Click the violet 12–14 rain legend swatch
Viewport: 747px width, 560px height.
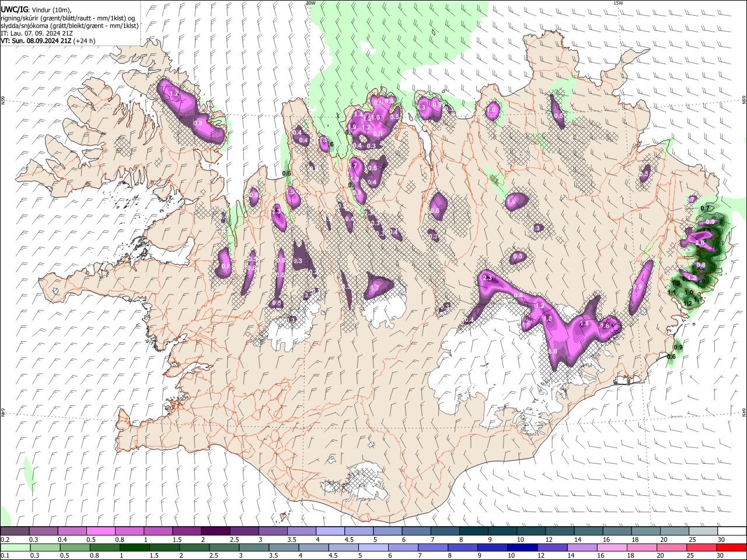click(552, 547)
